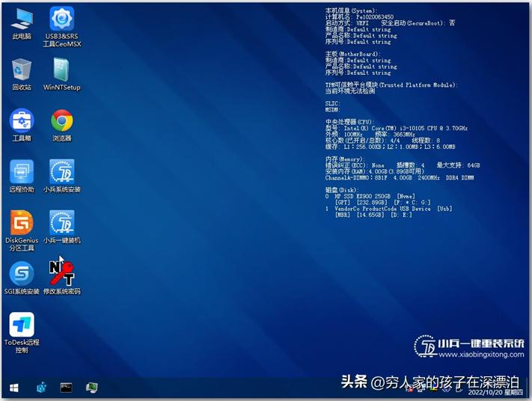Open the 此电脑 desktop icon
The height and width of the screenshot is (401, 532).
coord(22,24)
